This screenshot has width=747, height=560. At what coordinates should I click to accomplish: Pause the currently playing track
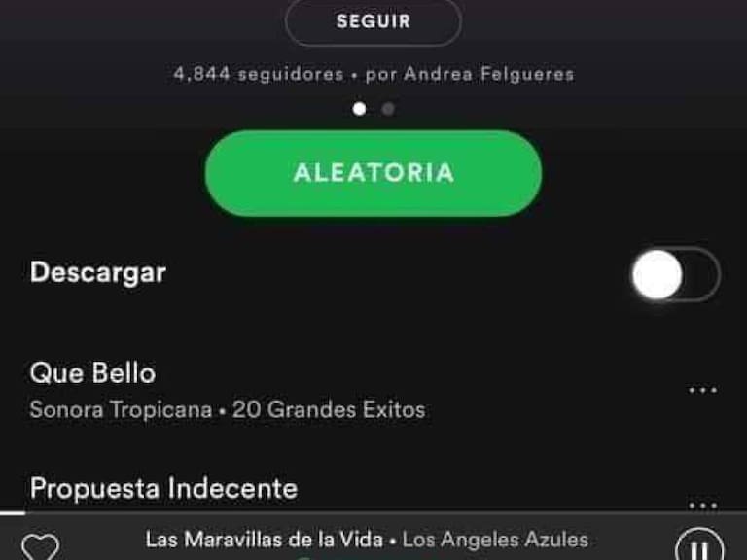click(x=699, y=545)
